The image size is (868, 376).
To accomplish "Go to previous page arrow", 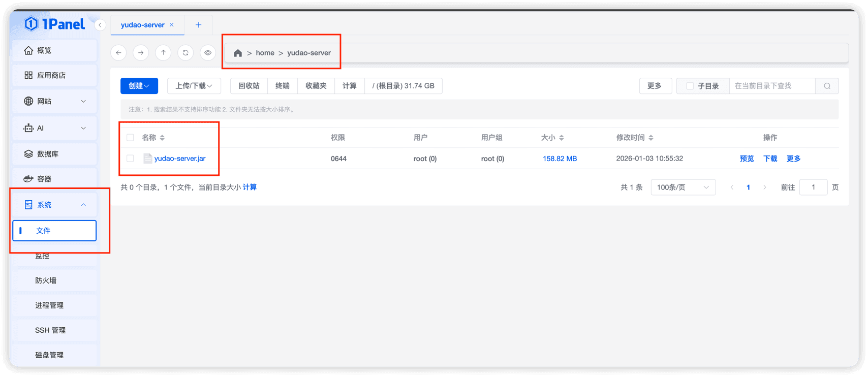I will (732, 187).
